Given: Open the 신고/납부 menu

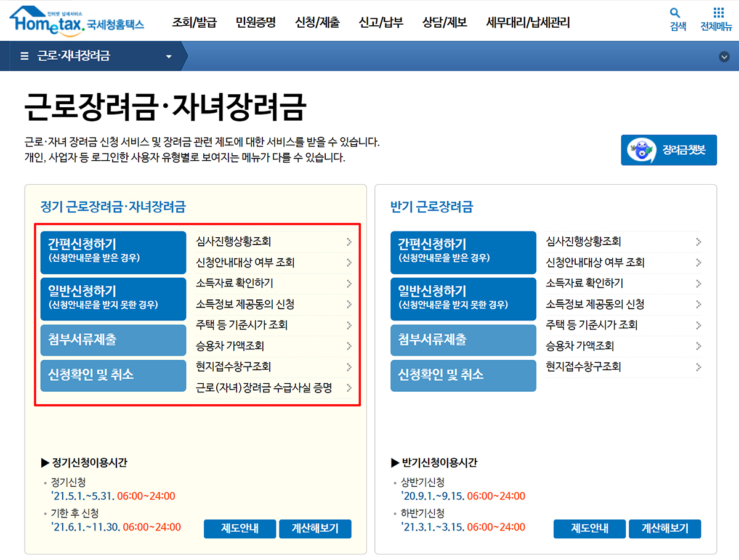Looking at the screenshot, I should pyautogui.click(x=381, y=23).
